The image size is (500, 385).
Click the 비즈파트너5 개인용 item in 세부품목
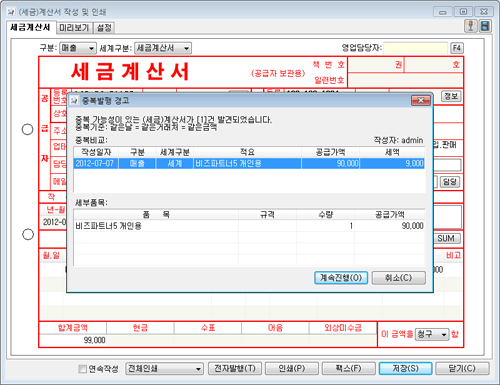coord(109,226)
